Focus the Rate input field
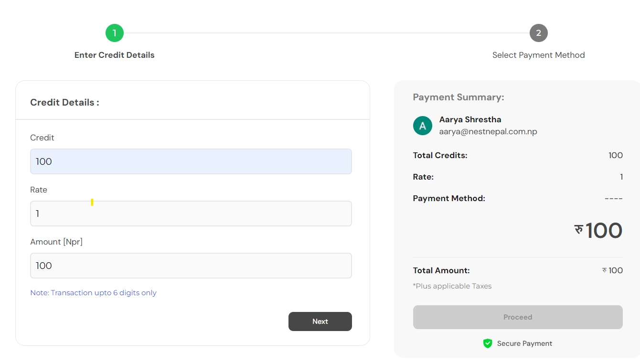 tap(191, 214)
